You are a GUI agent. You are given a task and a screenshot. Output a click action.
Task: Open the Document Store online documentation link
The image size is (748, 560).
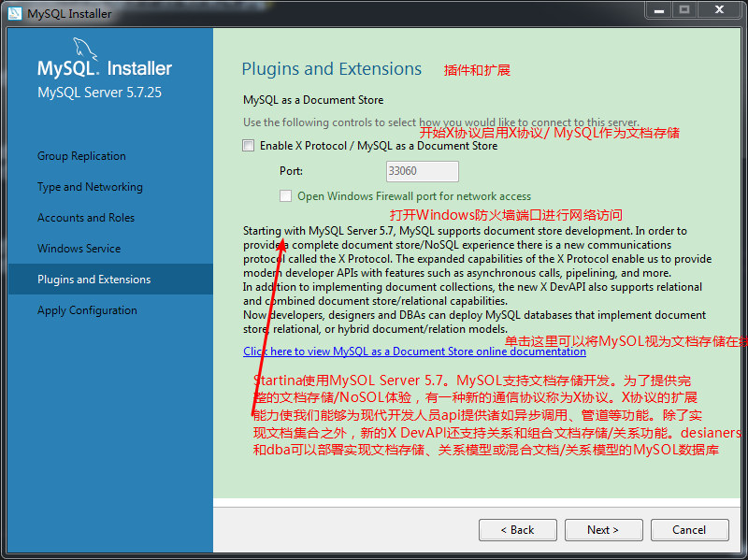414,352
